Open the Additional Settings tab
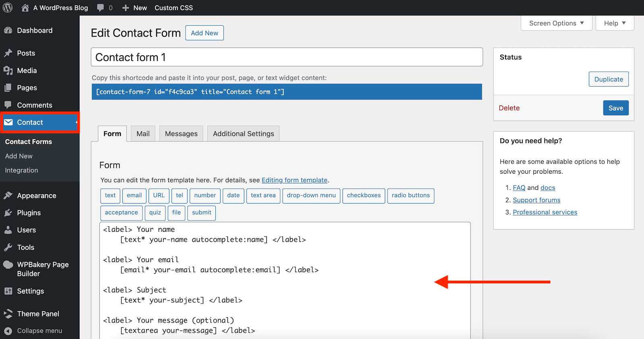644x339 pixels. click(244, 133)
